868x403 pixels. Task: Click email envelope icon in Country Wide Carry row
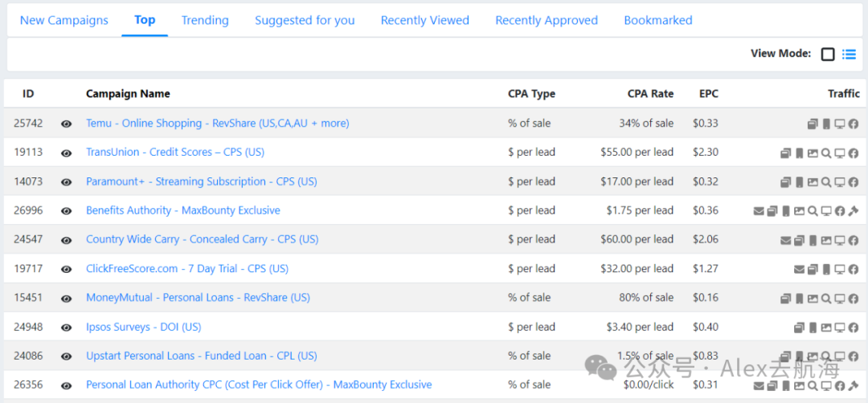[785, 241]
